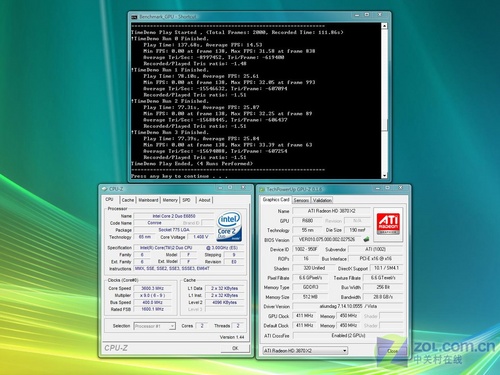Click the Instructions field listing MMX, SSE
The height and width of the screenshot is (375, 500).
coord(189,268)
